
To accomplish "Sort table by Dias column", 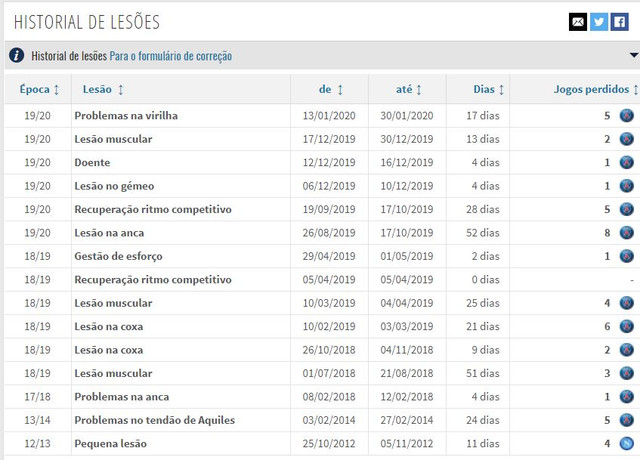I will click(x=489, y=89).
